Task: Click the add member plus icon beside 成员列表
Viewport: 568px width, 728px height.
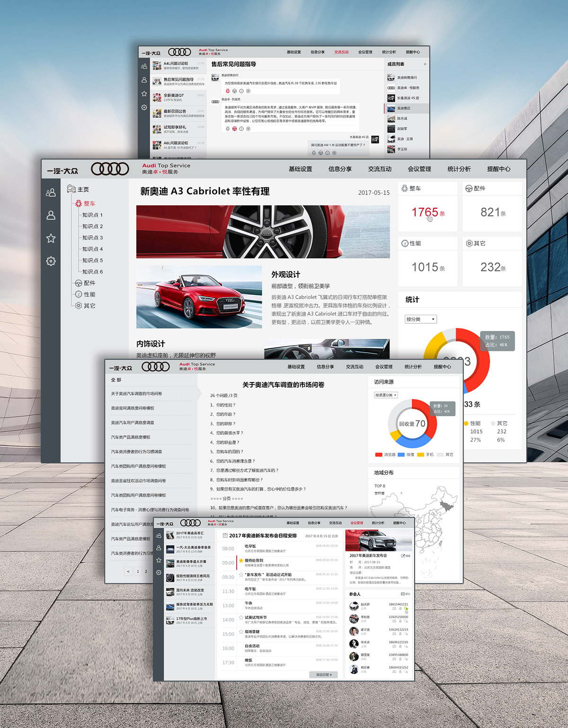Action: pyautogui.click(x=425, y=64)
